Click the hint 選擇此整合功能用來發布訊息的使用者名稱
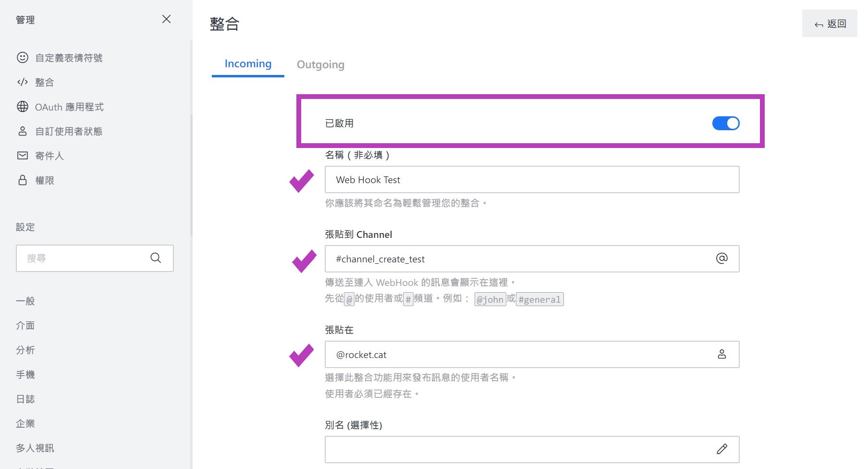868x469 pixels. [420, 378]
